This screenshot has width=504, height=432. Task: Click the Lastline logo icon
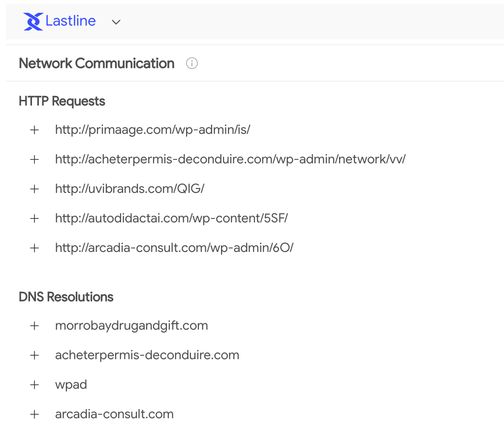[33, 22]
